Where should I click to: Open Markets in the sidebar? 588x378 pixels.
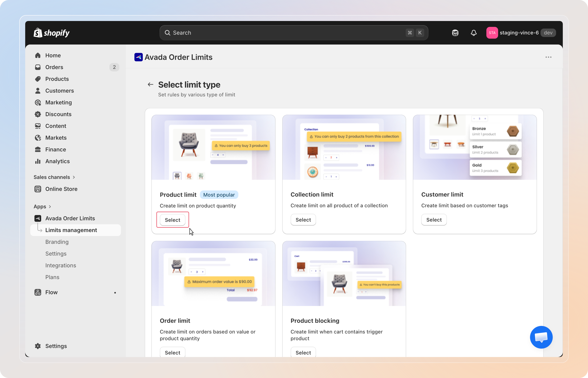coord(76,138)
